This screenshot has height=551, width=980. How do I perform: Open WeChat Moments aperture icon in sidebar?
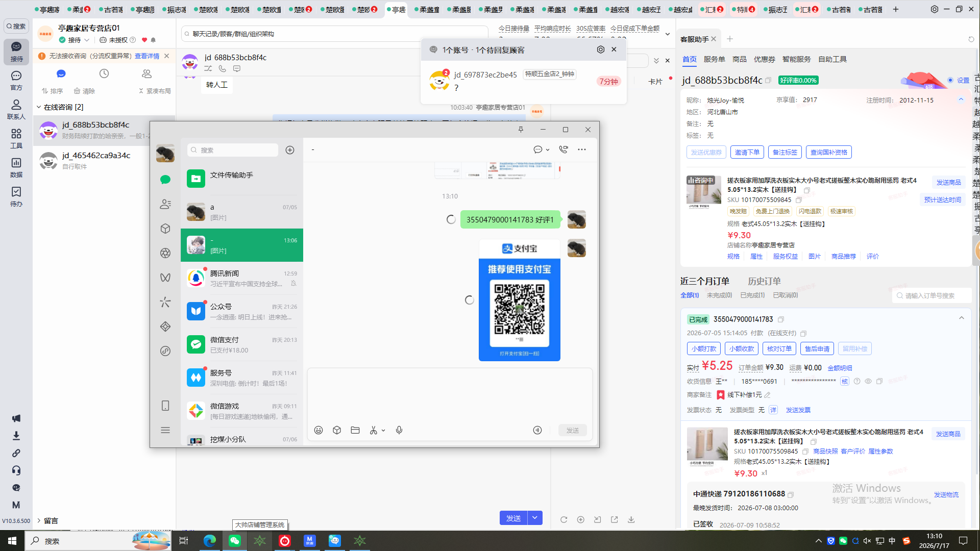tap(165, 253)
